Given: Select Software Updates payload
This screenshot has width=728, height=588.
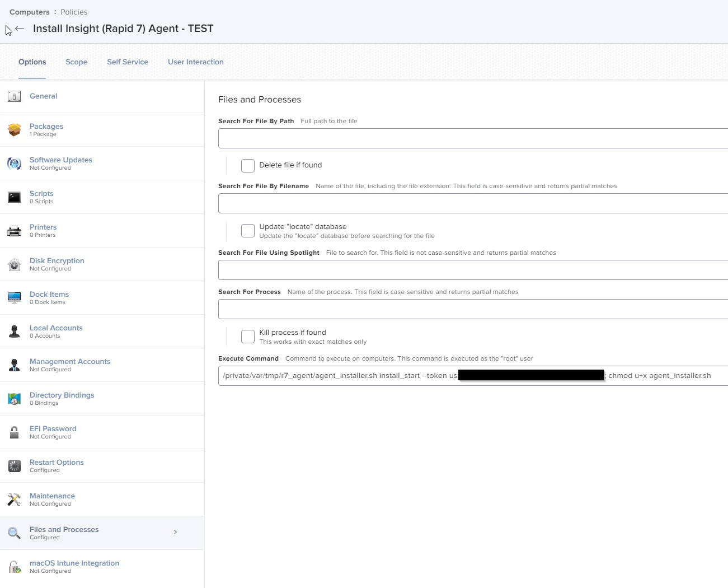Looking at the screenshot, I should click(x=102, y=164).
